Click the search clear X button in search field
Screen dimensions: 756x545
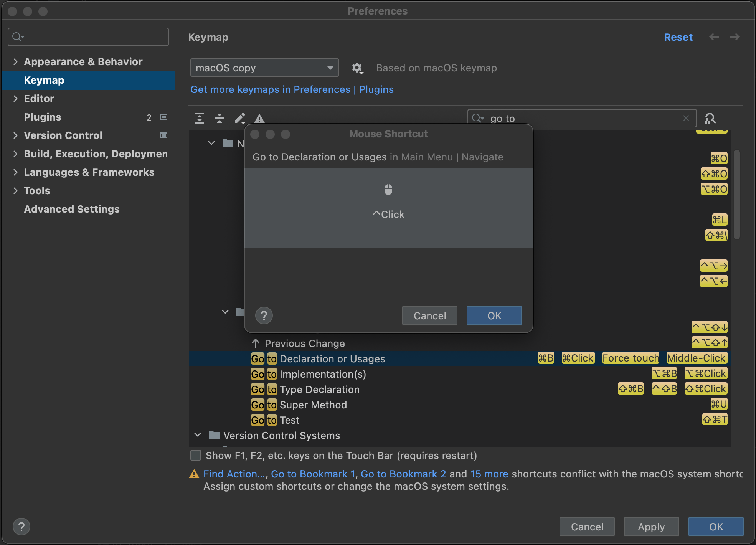pos(686,118)
